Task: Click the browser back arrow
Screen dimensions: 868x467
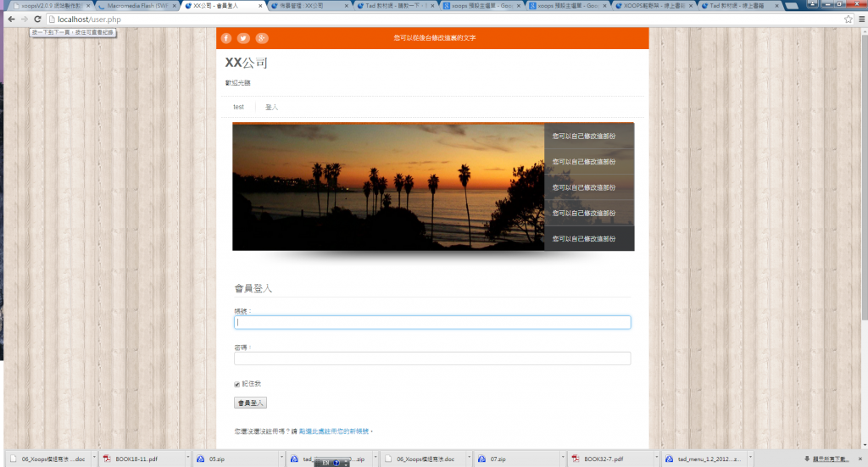Action: click(10, 19)
